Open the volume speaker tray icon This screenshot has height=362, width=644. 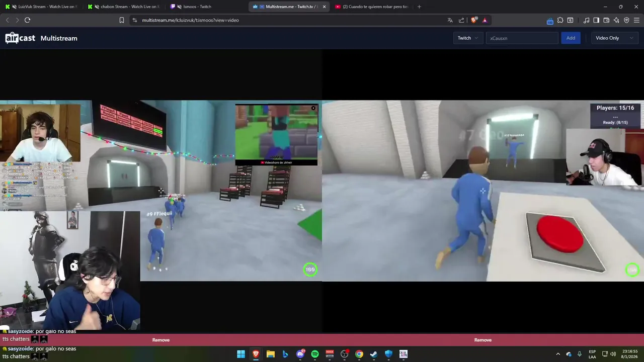click(x=613, y=354)
